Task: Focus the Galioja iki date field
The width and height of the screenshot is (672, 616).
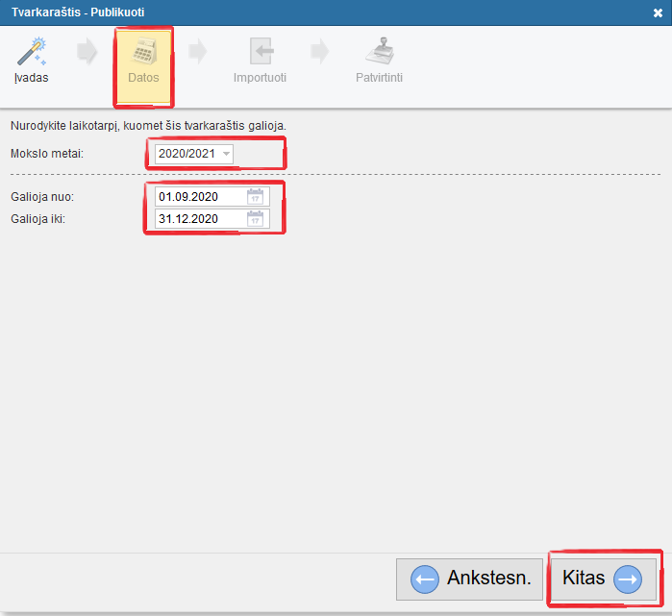Action: pyautogui.click(x=199, y=219)
